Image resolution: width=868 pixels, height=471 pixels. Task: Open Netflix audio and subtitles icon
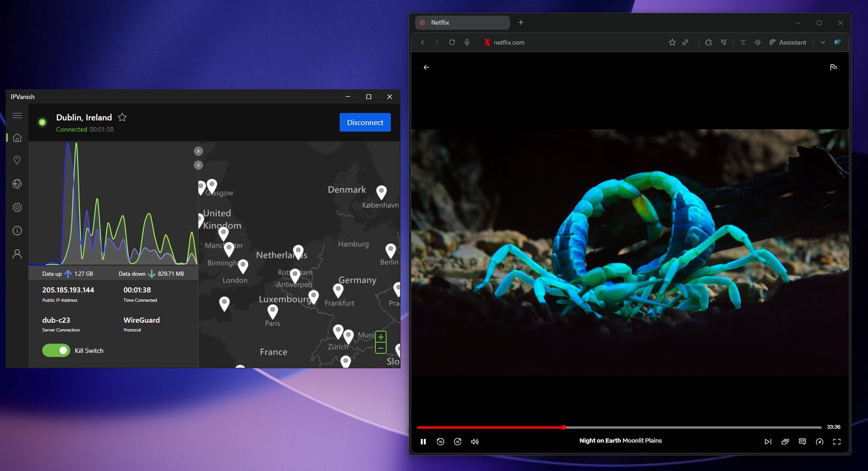(802, 442)
